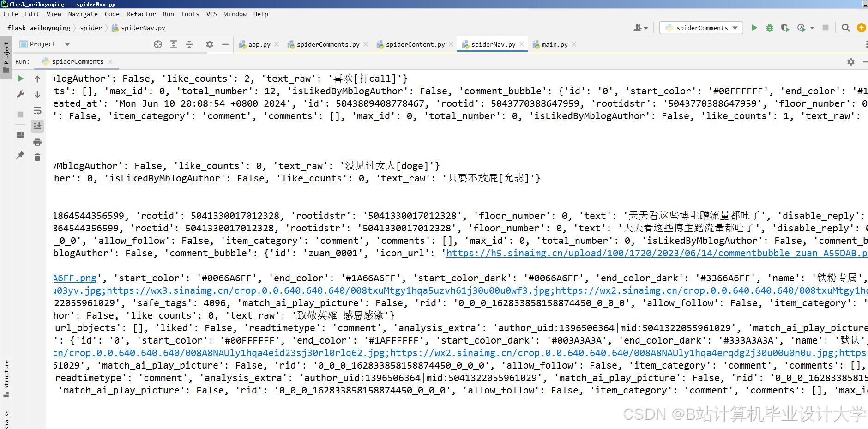Rerun the program in the Run panel
The height and width of the screenshot is (429, 868).
(20, 79)
